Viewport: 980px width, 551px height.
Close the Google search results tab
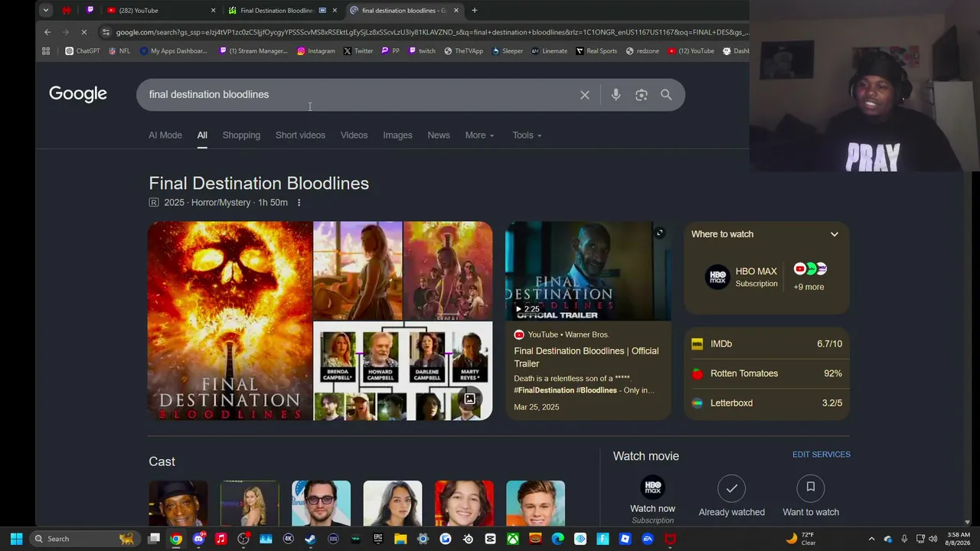[x=456, y=11]
